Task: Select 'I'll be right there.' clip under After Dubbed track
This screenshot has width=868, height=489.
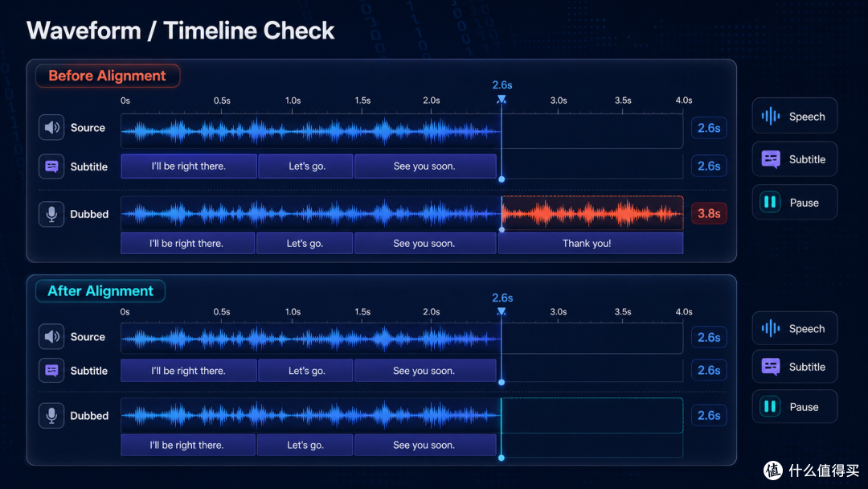Action: (187, 445)
